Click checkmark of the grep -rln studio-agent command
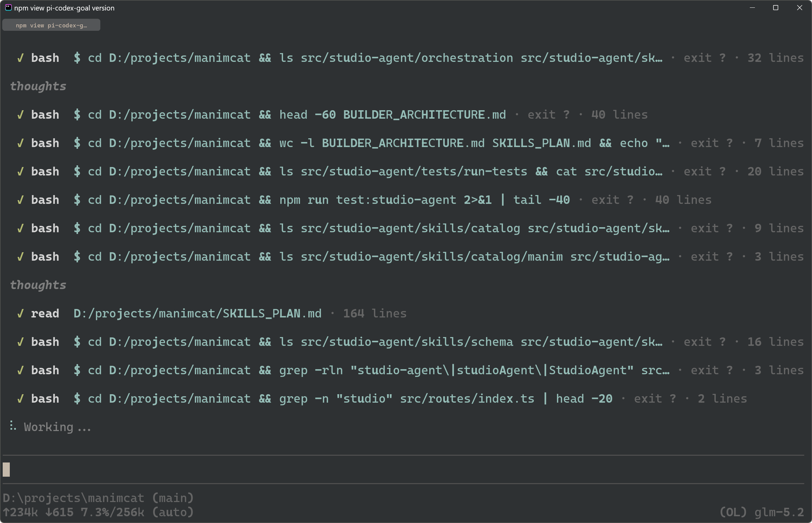The image size is (812, 523). pyautogui.click(x=20, y=370)
